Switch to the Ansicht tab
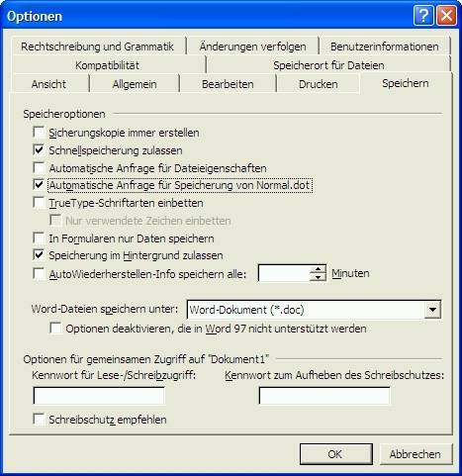Screen dimensions: 462x476 point(48,84)
